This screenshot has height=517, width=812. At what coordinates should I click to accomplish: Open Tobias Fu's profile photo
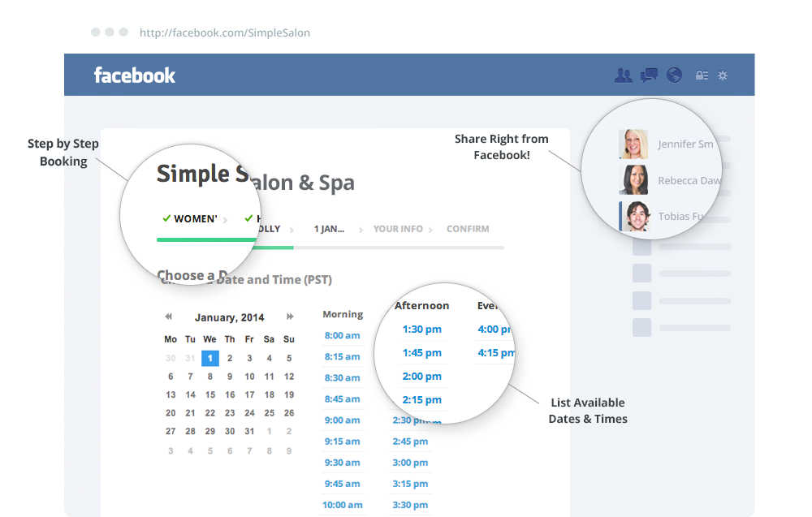[x=635, y=217]
